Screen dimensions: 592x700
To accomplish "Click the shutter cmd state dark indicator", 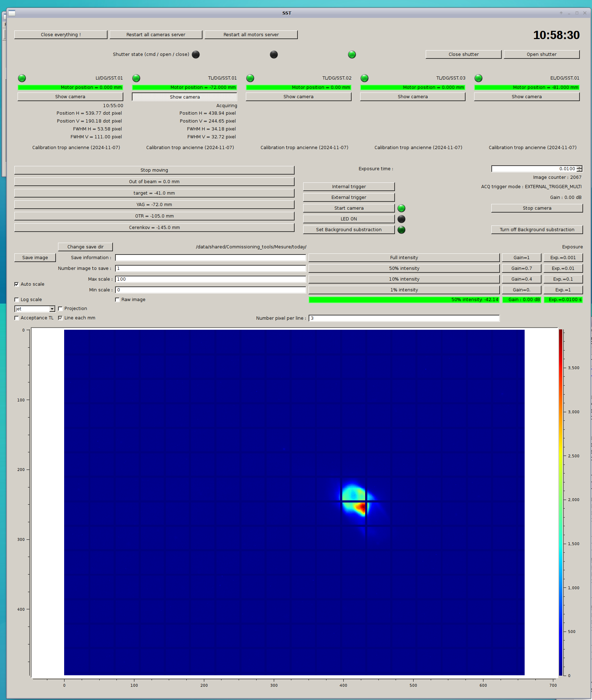I will [x=196, y=54].
